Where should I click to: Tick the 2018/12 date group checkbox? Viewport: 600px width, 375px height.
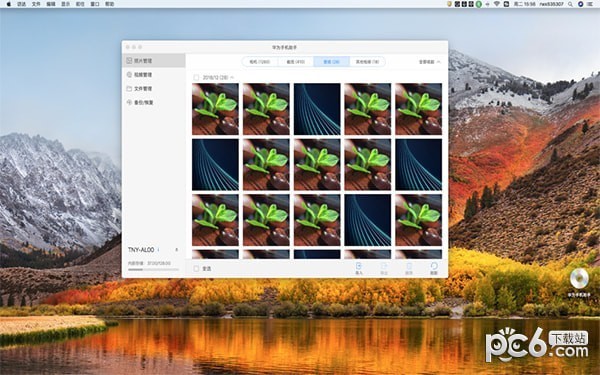[196, 77]
